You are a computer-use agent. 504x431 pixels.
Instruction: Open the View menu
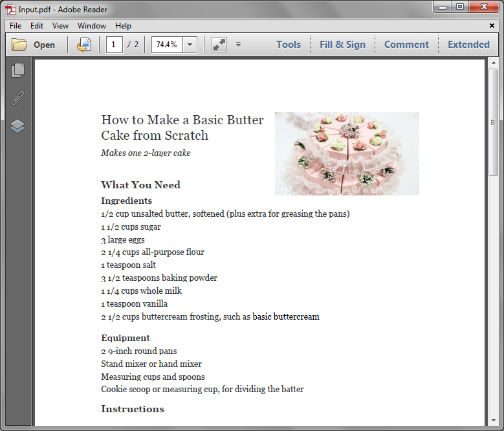coord(60,26)
